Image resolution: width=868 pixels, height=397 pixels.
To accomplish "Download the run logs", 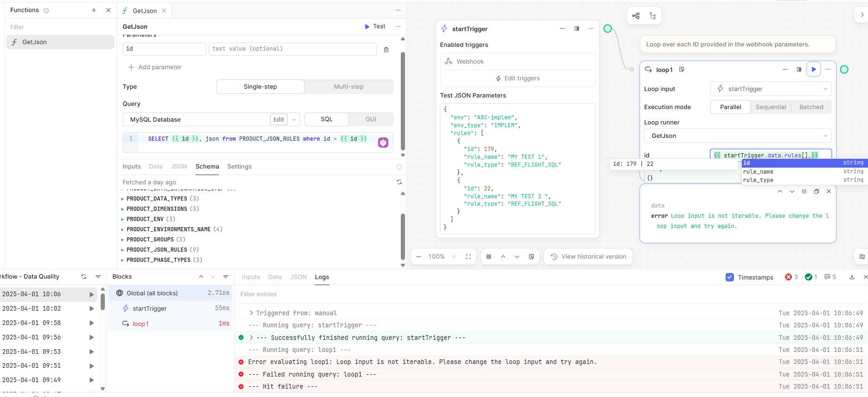I will tap(852, 277).
